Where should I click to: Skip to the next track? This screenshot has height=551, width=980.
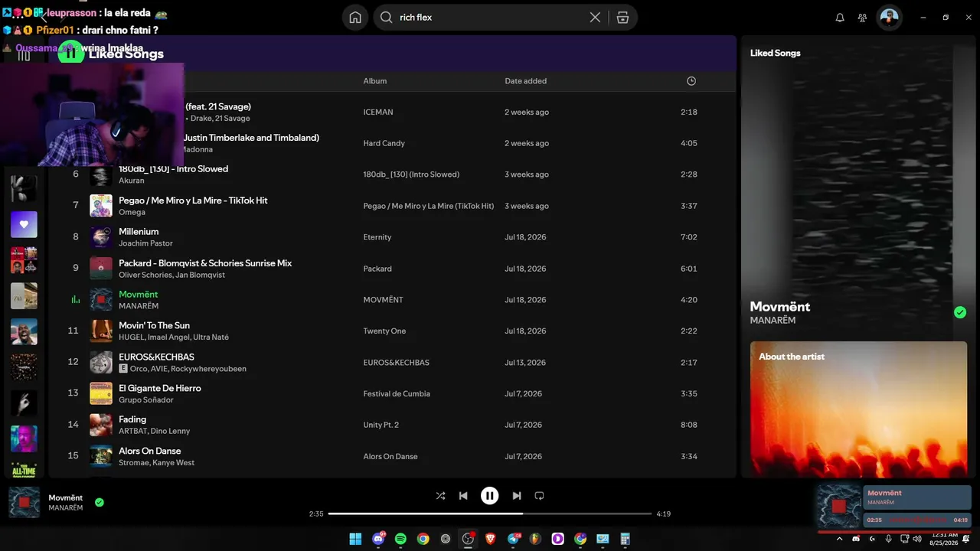[517, 496]
